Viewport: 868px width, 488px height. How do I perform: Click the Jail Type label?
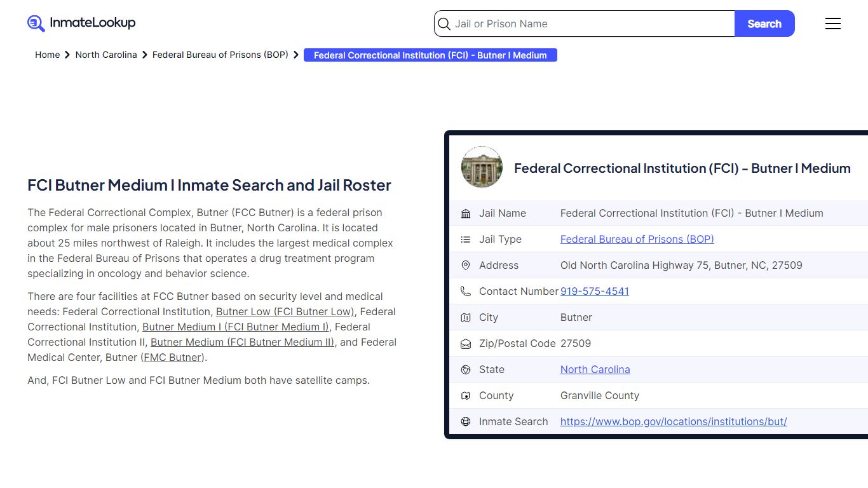(500, 239)
